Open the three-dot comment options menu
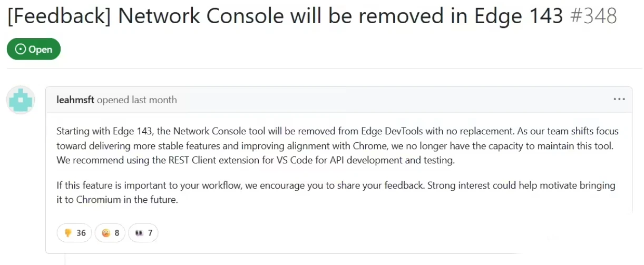Screen dimensions: 644x265 619,99
